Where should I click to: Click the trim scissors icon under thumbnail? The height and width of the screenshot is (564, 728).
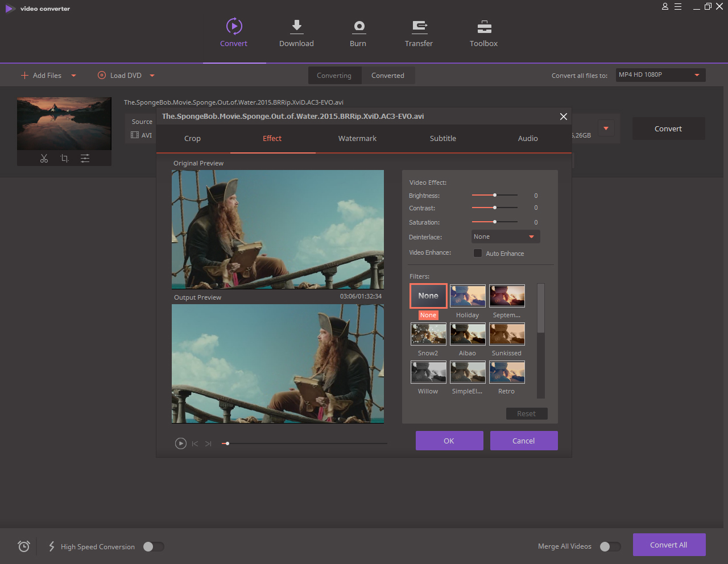click(x=44, y=159)
